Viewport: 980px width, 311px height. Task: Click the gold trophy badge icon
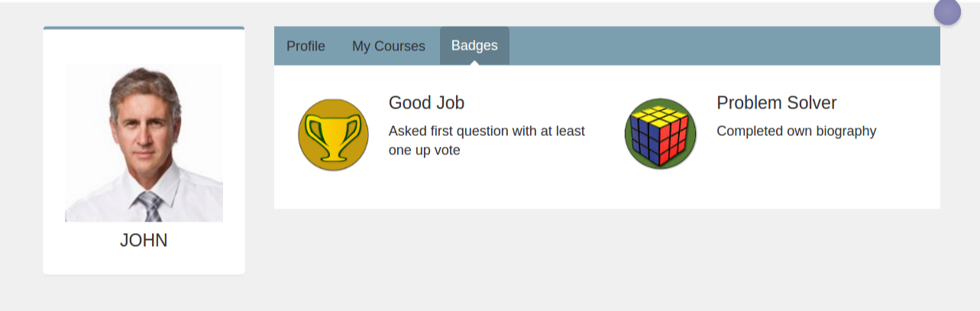click(x=333, y=134)
